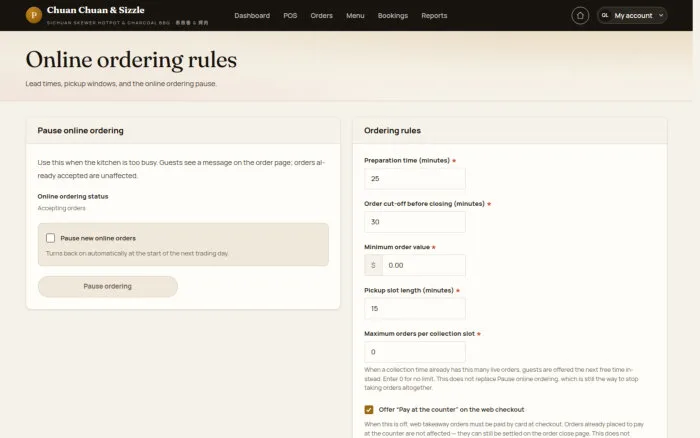Click the dollar sign prefix on minimum order
The image size is (700, 438).
coord(373,265)
